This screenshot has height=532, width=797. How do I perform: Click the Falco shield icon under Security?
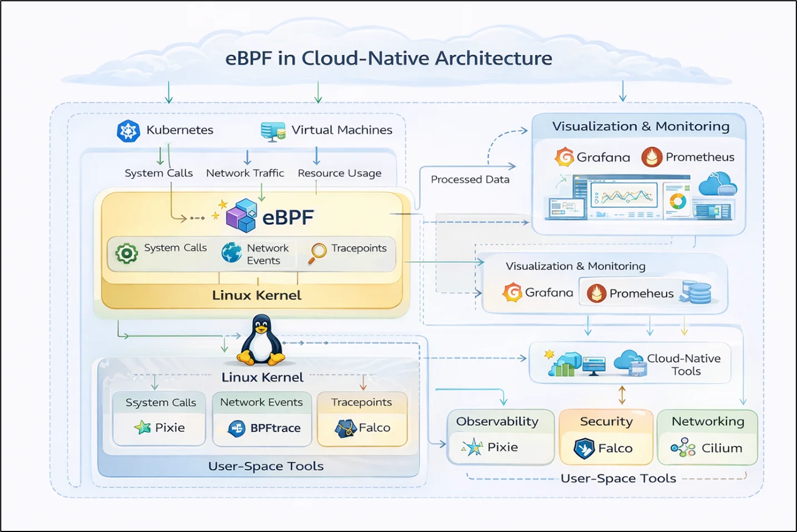584,448
